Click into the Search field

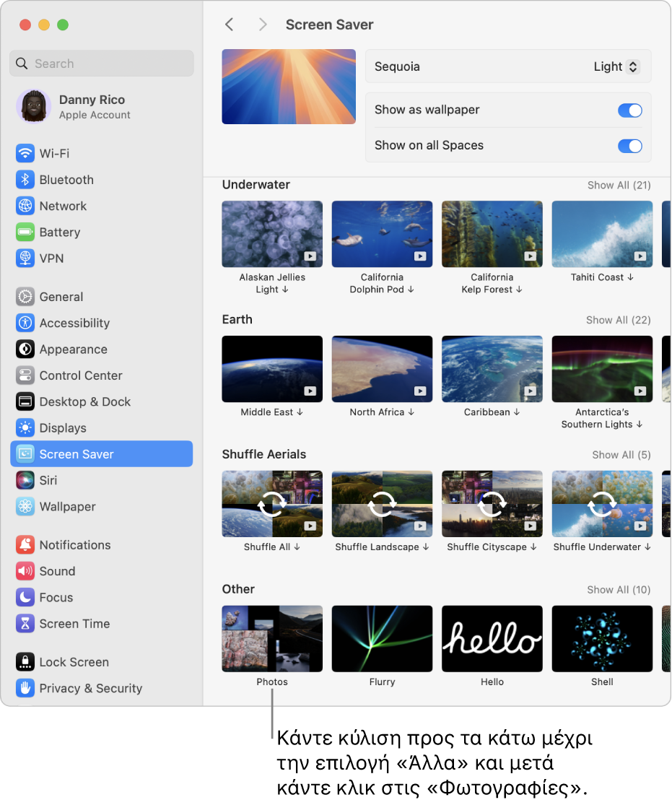(x=102, y=63)
